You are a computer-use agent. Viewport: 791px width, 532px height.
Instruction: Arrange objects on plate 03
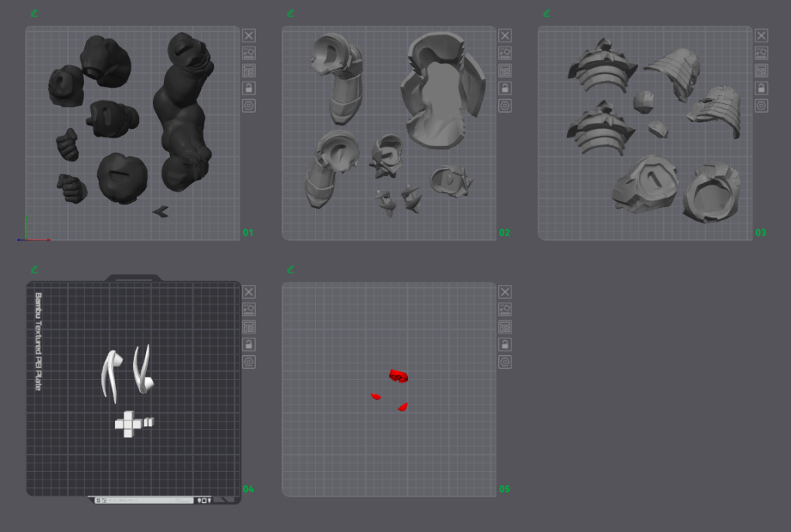pyautogui.click(x=761, y=70)
